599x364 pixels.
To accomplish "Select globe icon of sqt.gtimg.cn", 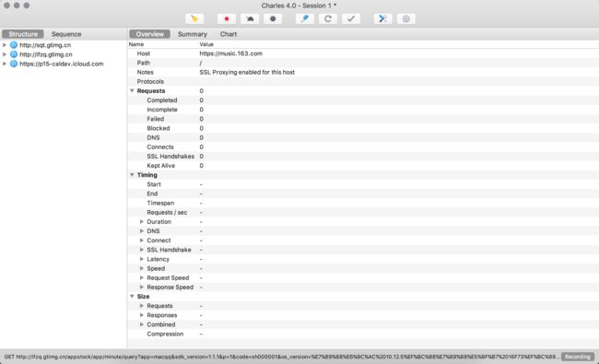I will 14,44.
